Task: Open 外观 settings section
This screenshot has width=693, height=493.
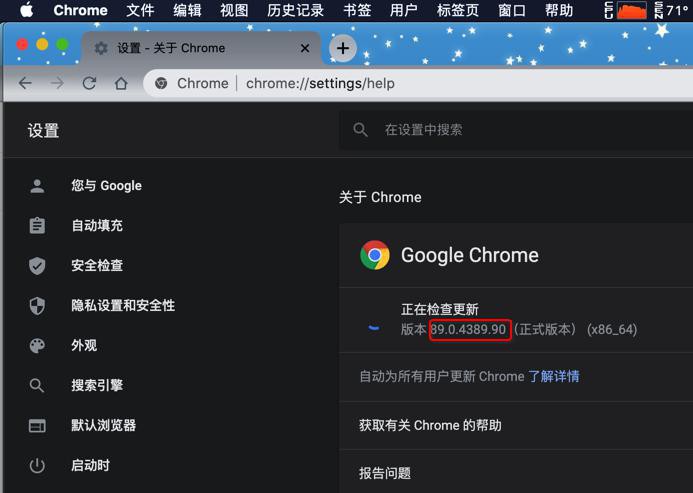Action: click(84, 345)
